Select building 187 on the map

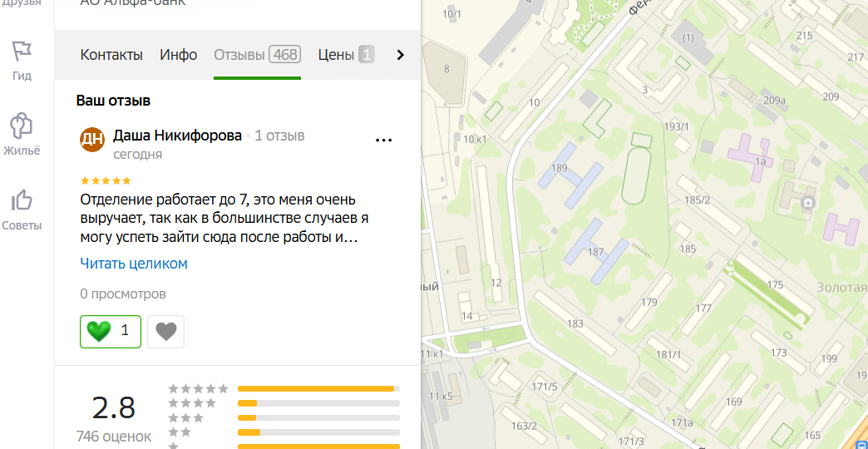pyautogui.click(x=596, y=252)
